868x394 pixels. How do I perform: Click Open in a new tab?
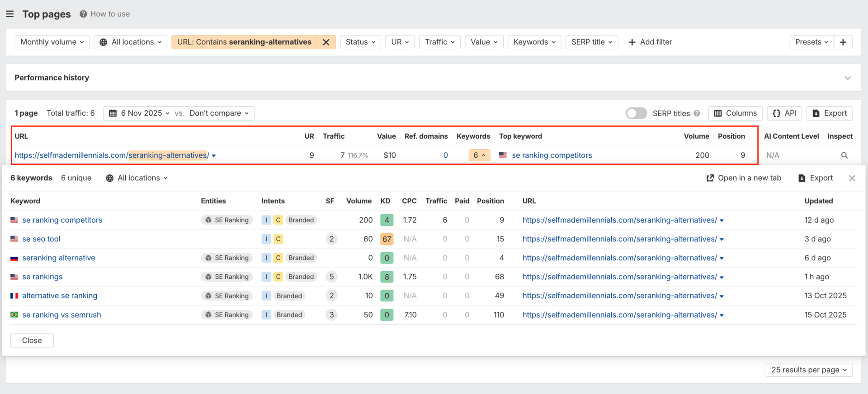[x=744, y=178]
